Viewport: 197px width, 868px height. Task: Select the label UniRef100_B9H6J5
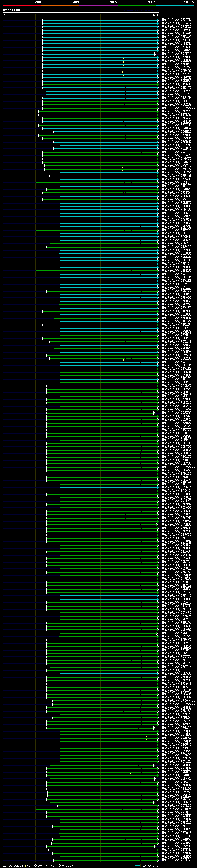176,803
